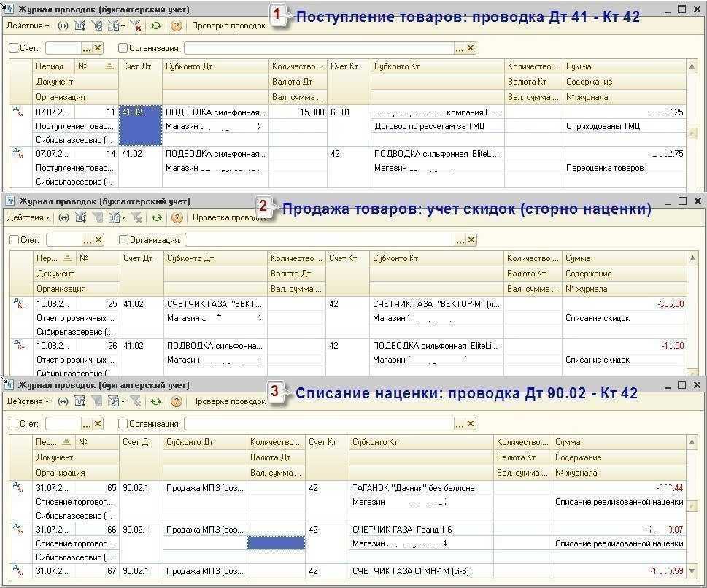Image resolution: width=707 pixels, height=588 pixels.
Task: Clear Организация field in middle window
Action: [x=471, y=240]
